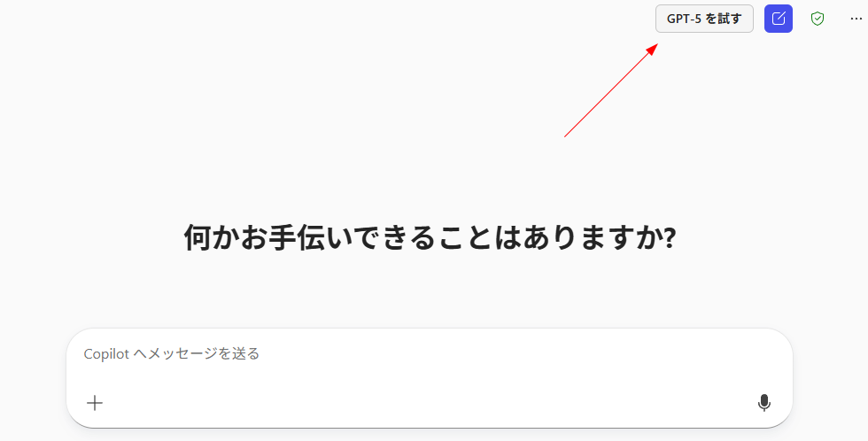This screenshot has height=441, width=868.
Task: Start a new chat with the compose icon
Action: (779, 19)
